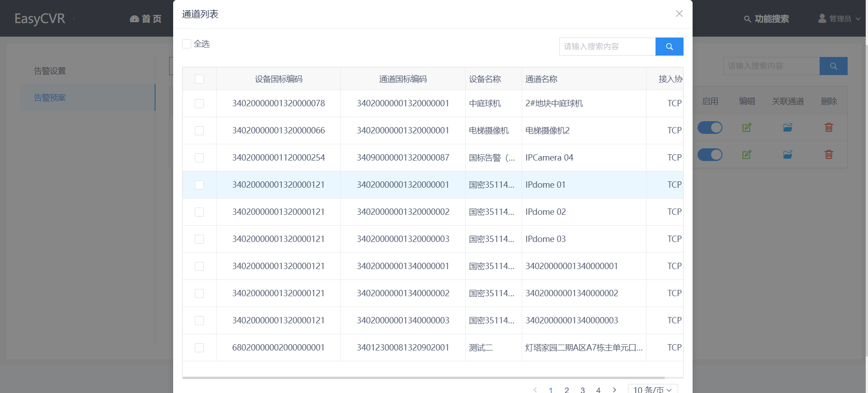Close the 通道列表 dialog with the X icon

coord(679,14)
